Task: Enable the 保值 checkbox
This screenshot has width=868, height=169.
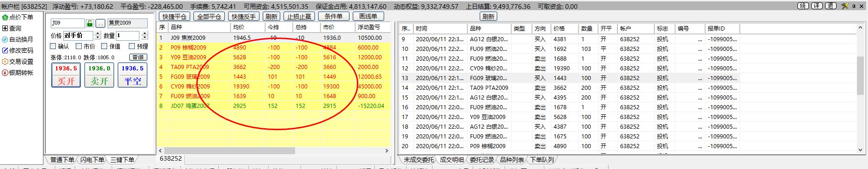Action: click(x=104, y=46)
